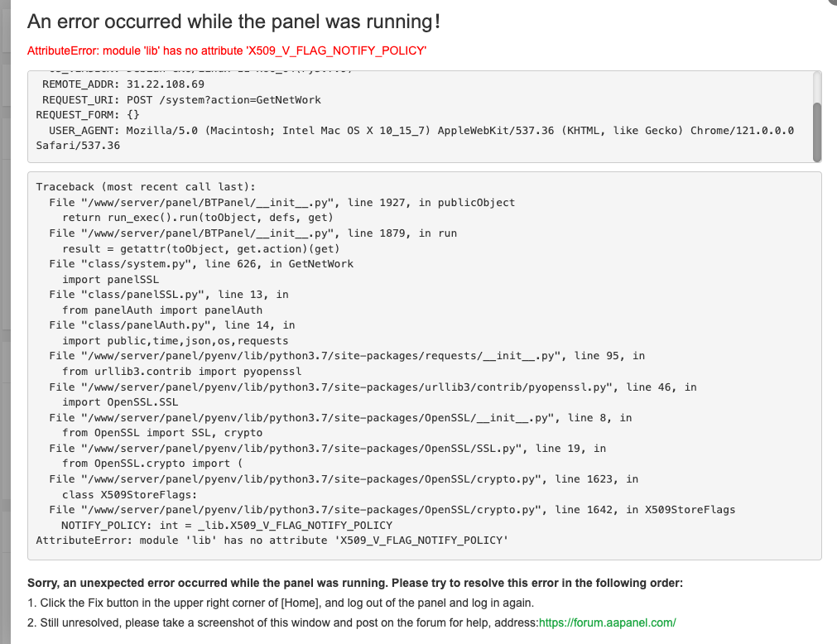Screen dimensions: 837x644
Task: Click 'Traceback (most recent call last)' line
Action: 146,187
